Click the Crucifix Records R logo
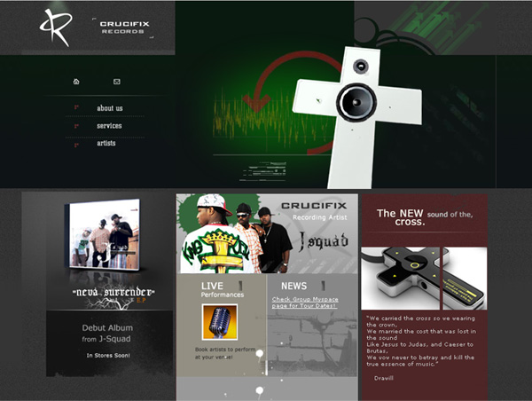This screenshot has width=532, height=401. pyautogui.click(x=57, y=28)
